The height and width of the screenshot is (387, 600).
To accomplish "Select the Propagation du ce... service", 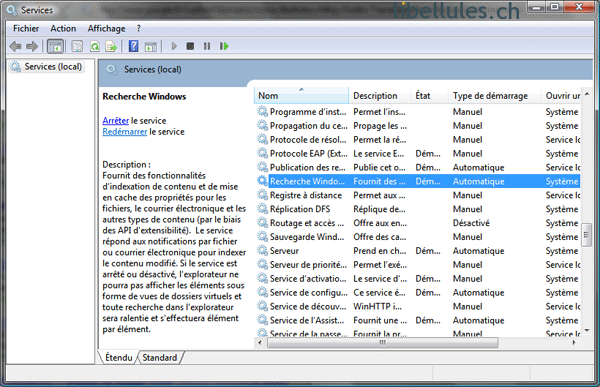I will coord(308,126).
